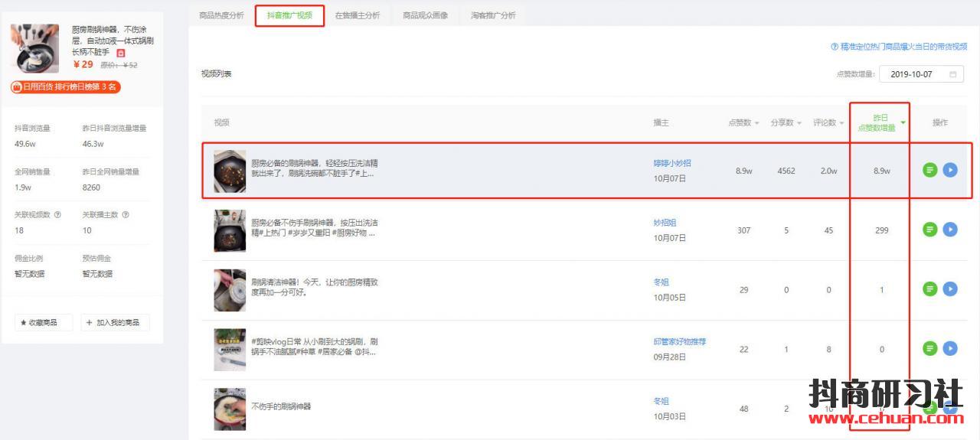Viewport: 980px width, 440px height.
Task: Sort by 昨日点赞数增量 column
Action: click(x=881, y=122)
